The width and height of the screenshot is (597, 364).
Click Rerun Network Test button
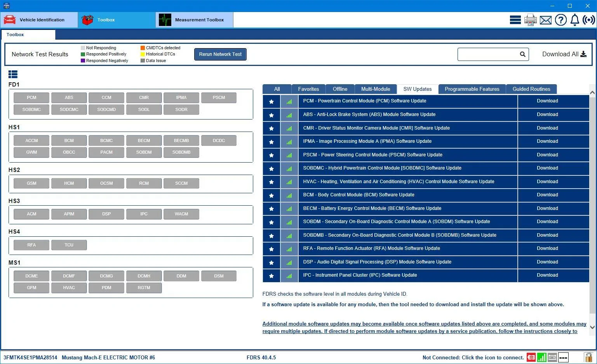coord(220,54)
